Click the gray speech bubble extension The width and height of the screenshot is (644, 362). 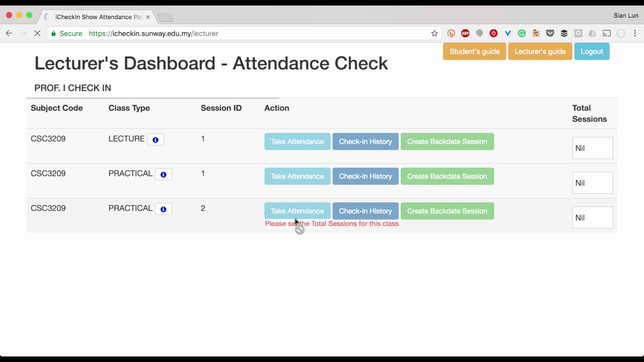tap(479, 33)
